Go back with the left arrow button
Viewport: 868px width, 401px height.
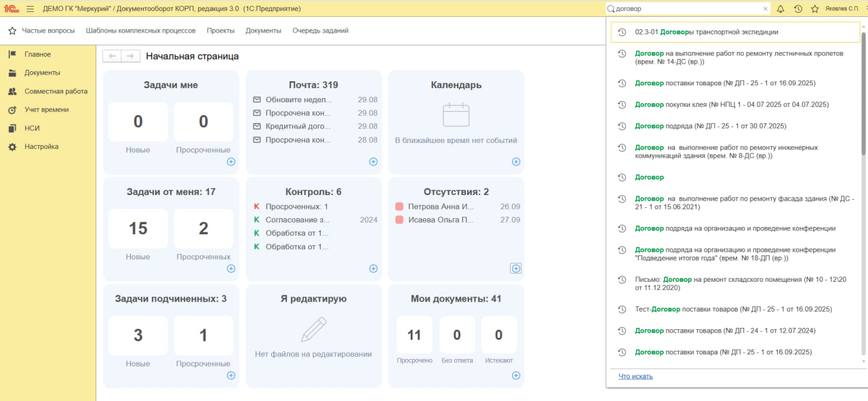[113, 56]
